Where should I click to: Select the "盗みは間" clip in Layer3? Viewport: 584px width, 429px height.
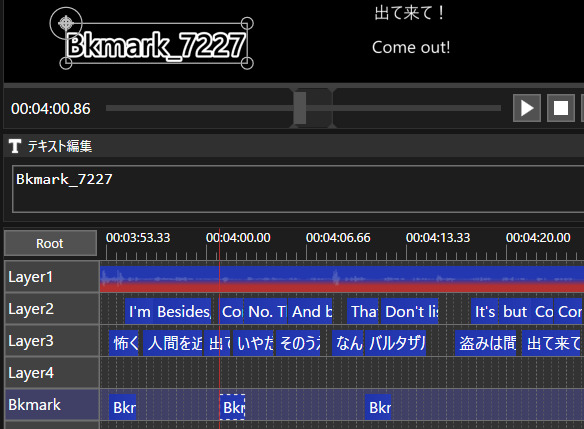486,343
